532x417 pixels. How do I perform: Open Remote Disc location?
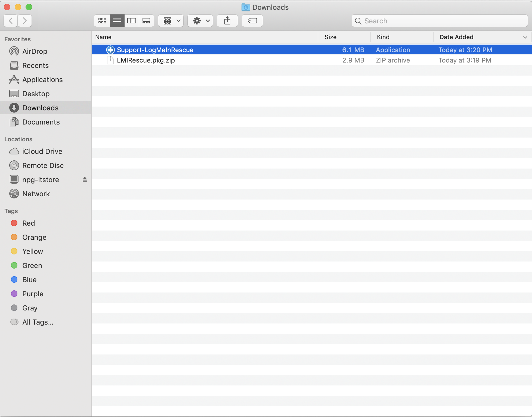[46, 165]
